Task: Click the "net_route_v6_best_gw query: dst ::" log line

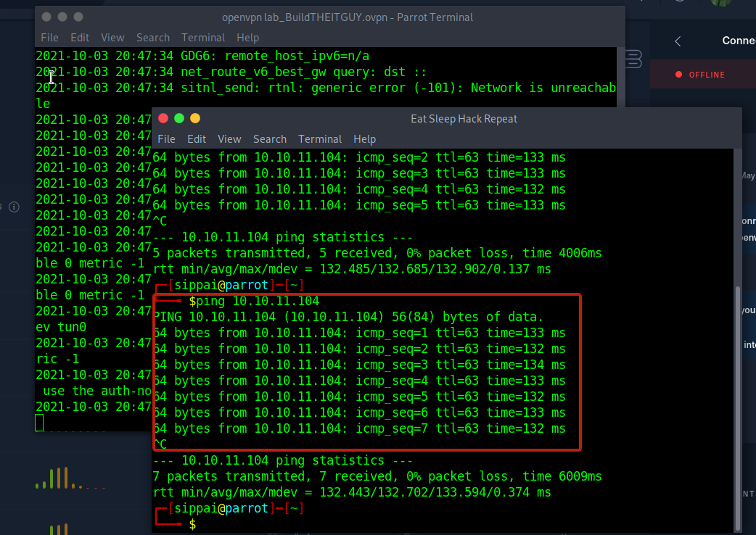Action: pyautogui.click(x=231, y=72)
